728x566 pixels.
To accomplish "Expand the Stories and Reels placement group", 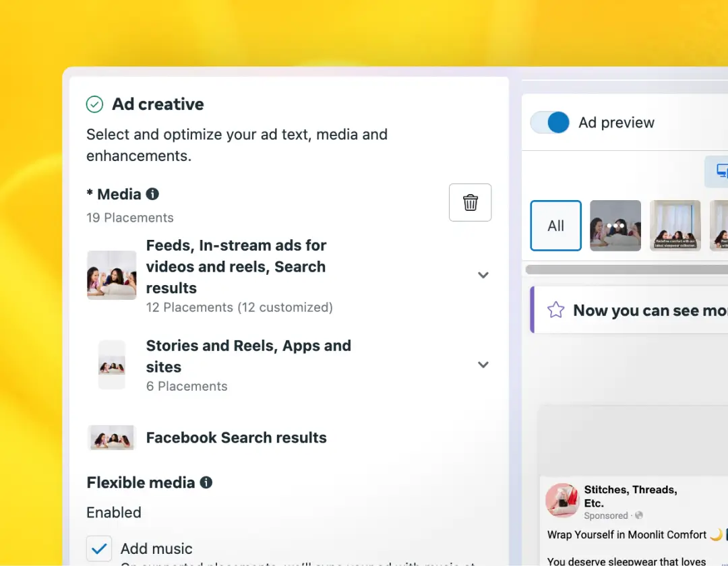I will [483, 365].
